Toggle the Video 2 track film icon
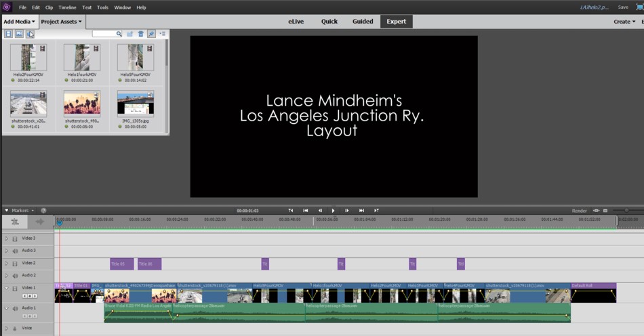This screenshot has height=336, width=644. [x=15, y=264]
